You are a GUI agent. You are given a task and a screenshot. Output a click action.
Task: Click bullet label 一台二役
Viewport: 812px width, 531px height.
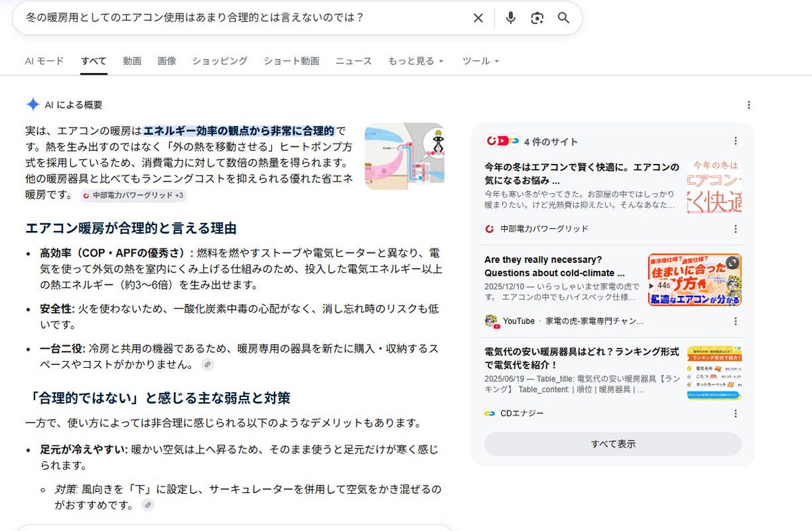pos(62,348)
